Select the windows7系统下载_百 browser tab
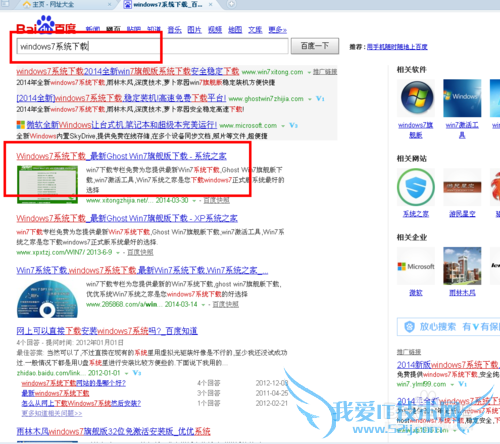500x444 pixels. 168,4
